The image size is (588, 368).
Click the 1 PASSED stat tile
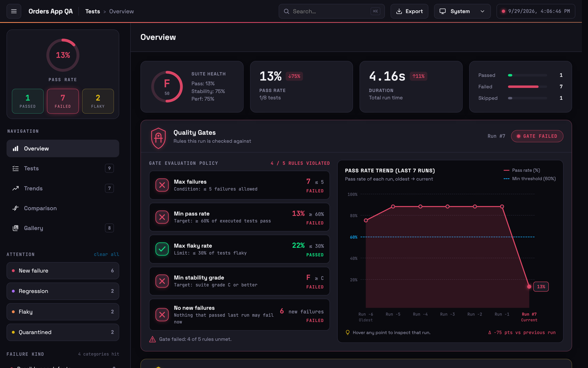point(28,101)
